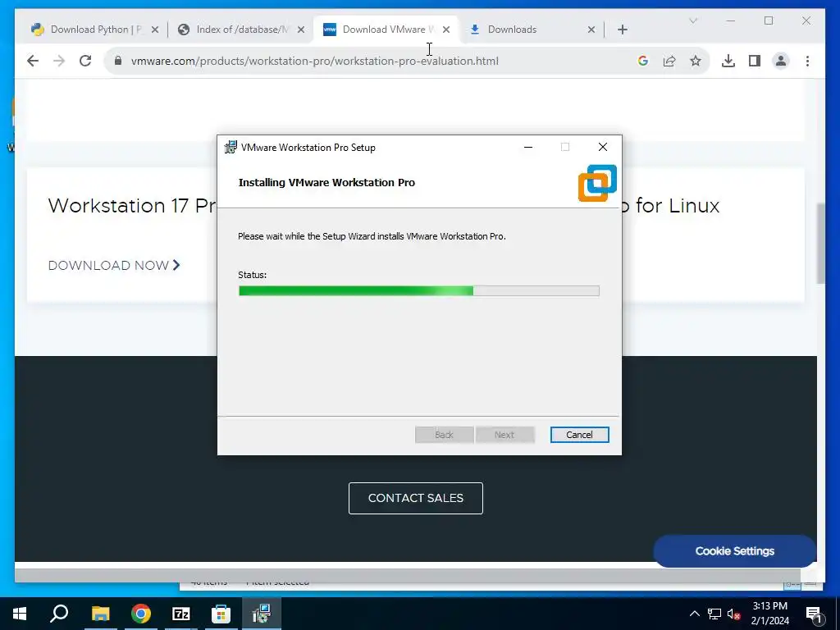Close the VMware Setup dialog

(x=603, y=148)
